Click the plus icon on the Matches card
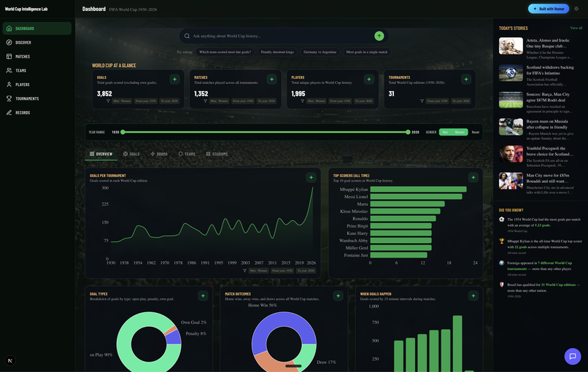This screenshot has width=588, height=372. click(x=272, y=79)
